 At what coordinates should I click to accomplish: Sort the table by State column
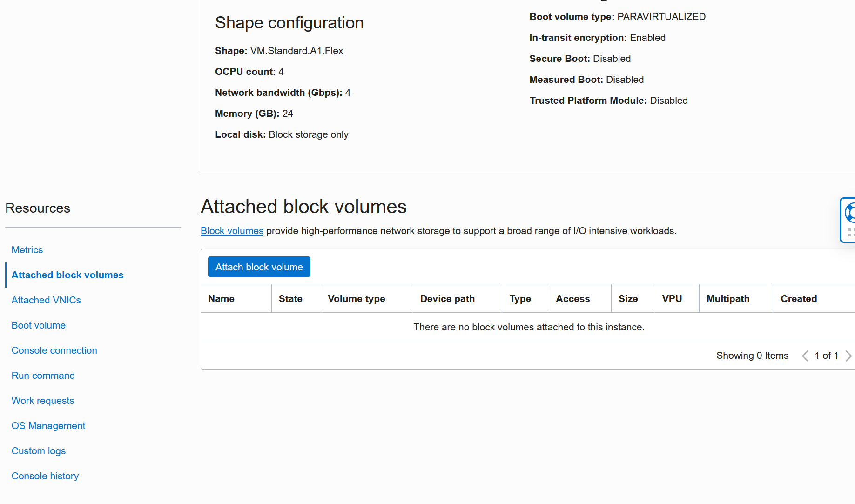[x=290, y=298]
